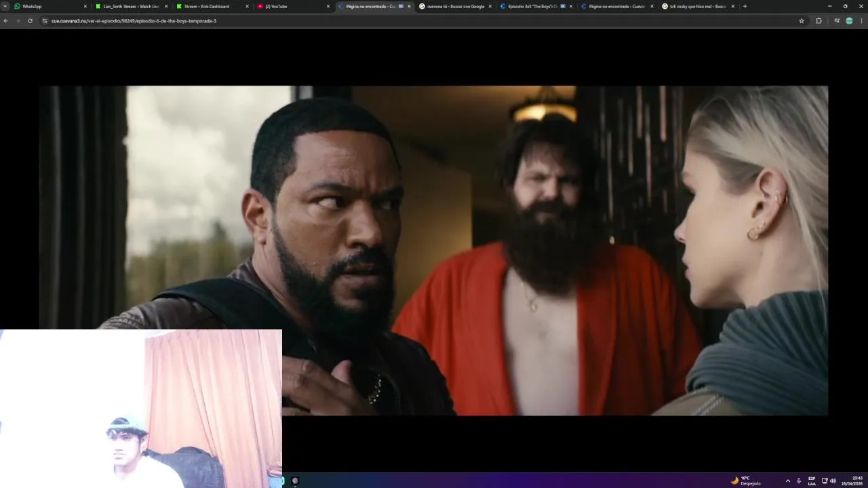Switch to the second Página no encontrada tab

[616, 6]
